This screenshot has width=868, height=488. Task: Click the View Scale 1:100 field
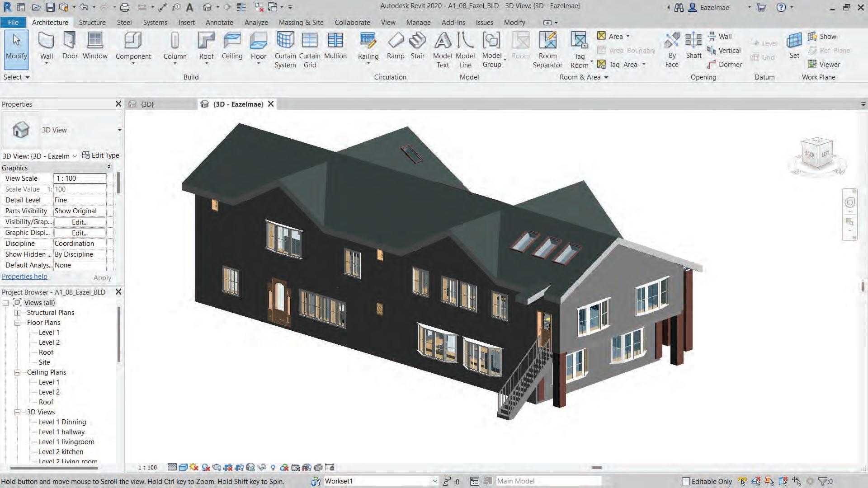(x=80, y=178)
